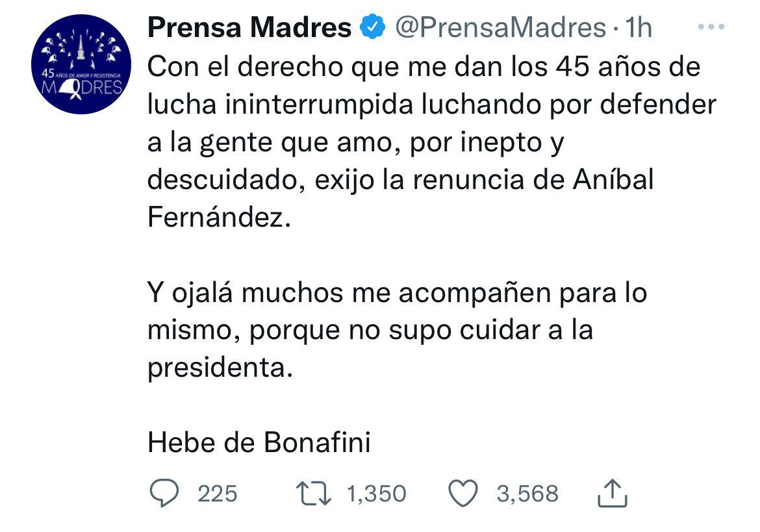
Task: Click the share upload arrow icon
Action: point(611,494)
